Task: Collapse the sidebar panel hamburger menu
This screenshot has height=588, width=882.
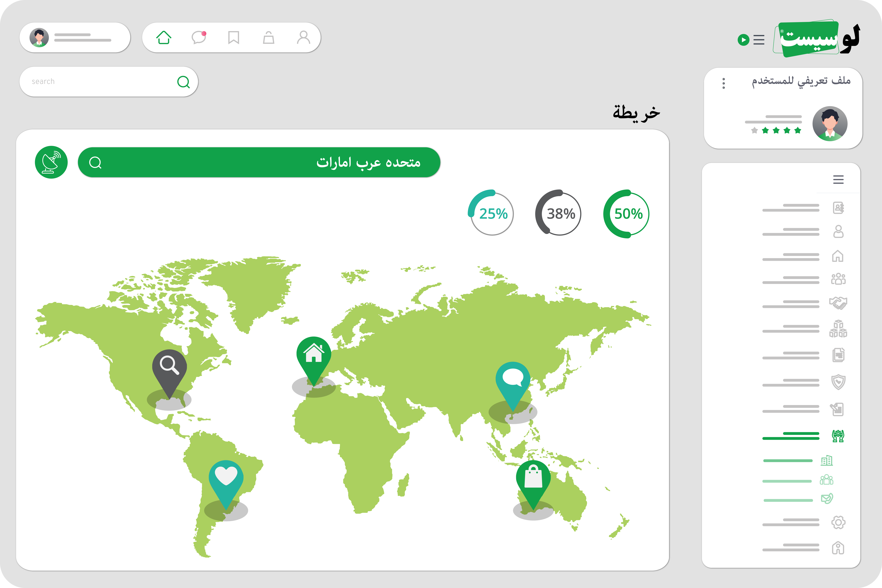Action: coord(838,180)
